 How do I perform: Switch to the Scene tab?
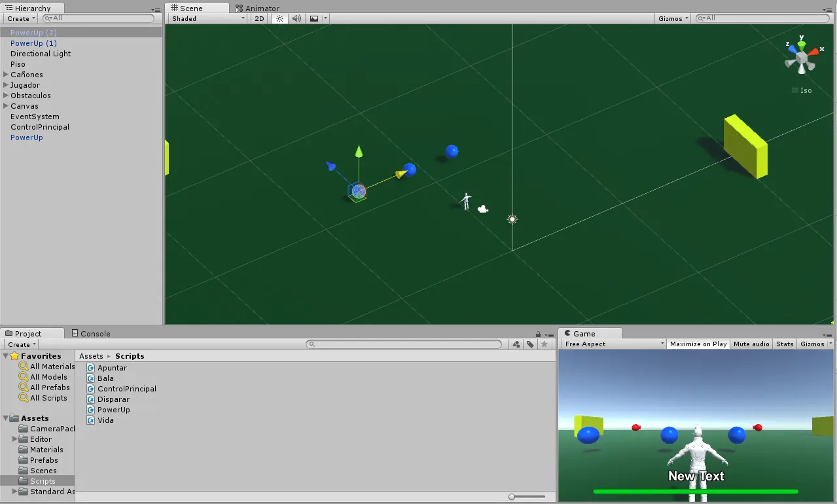pos(198,8)
